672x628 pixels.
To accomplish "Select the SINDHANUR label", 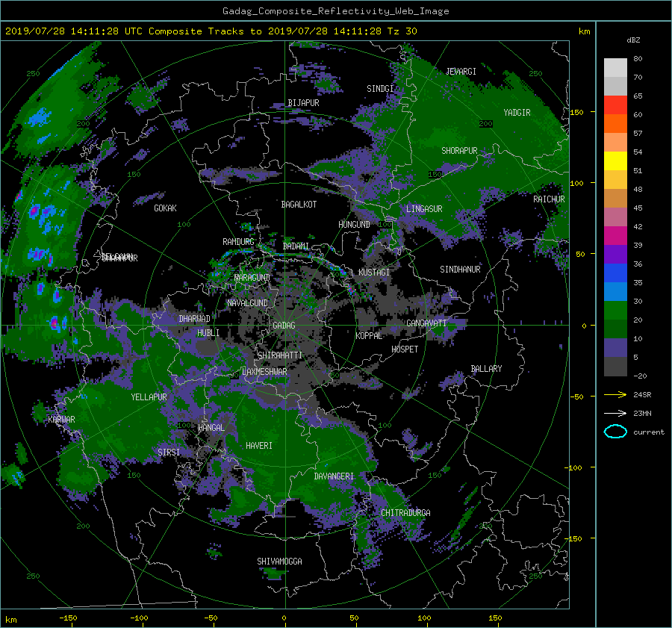I will click(x=460, y=270).
